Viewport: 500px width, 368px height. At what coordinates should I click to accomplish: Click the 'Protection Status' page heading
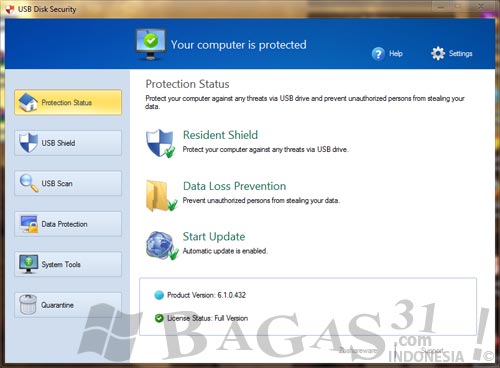(x=187, y=84)
